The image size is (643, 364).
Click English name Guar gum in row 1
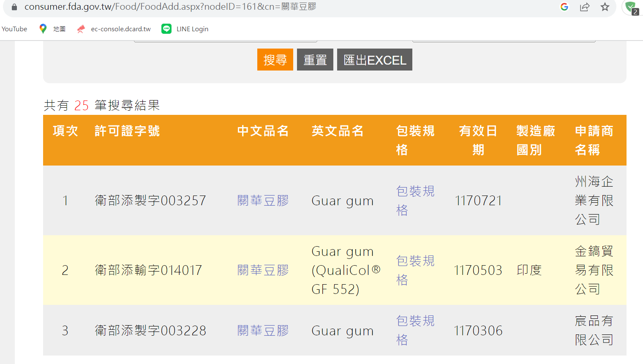343,201
